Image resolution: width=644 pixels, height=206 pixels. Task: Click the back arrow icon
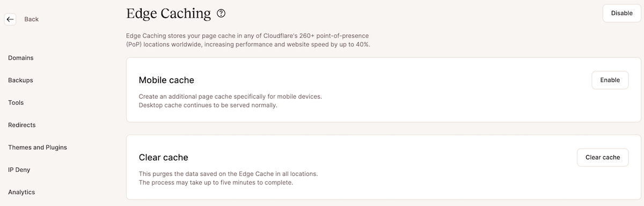pos(10,19)
